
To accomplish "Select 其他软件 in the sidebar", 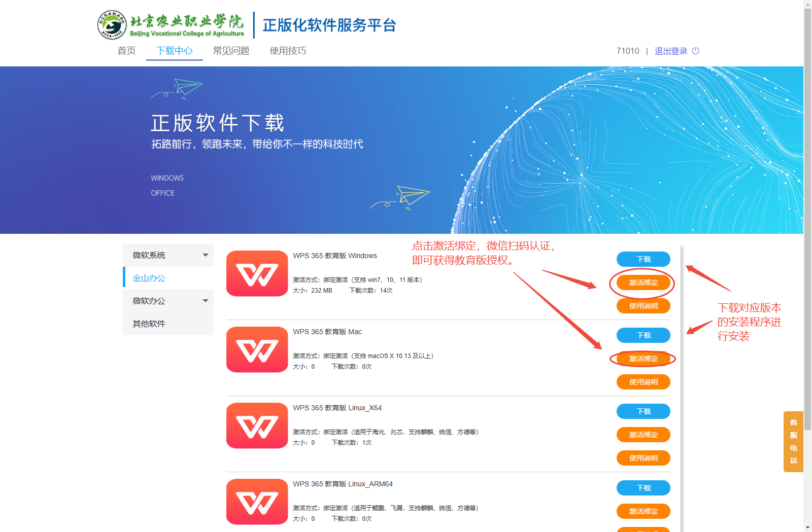I will pyautogui.click(x=149, y=324).
